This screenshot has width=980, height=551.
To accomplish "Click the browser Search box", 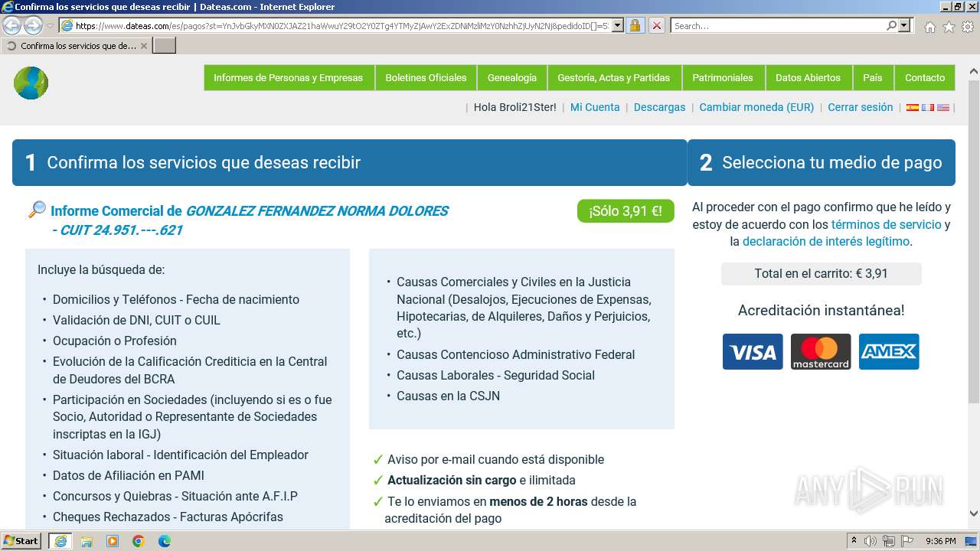I will 779,25.
